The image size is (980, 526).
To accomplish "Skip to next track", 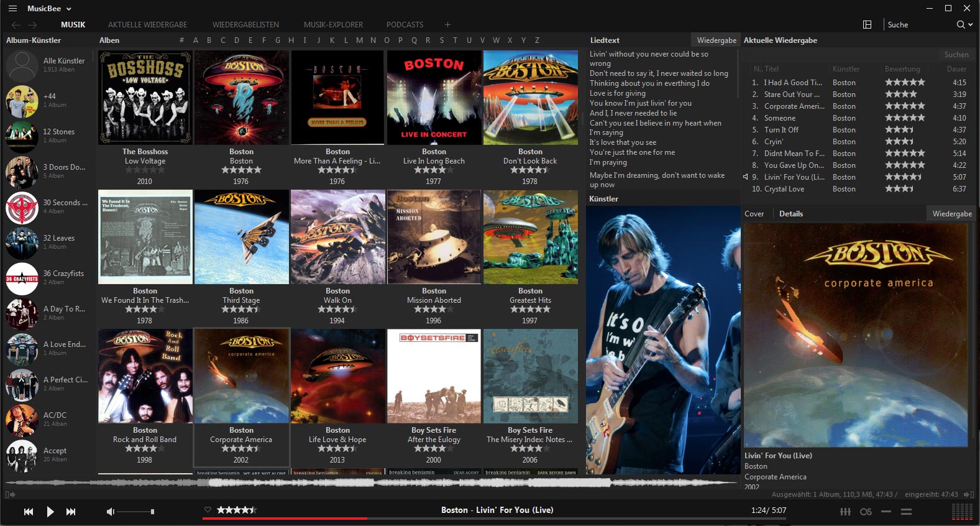I will [71, 512].
